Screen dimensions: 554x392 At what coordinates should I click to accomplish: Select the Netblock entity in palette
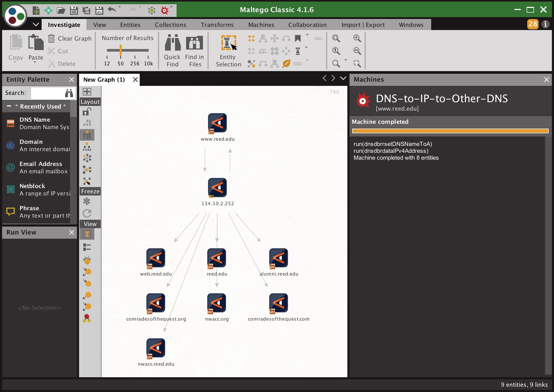[36, 190]
